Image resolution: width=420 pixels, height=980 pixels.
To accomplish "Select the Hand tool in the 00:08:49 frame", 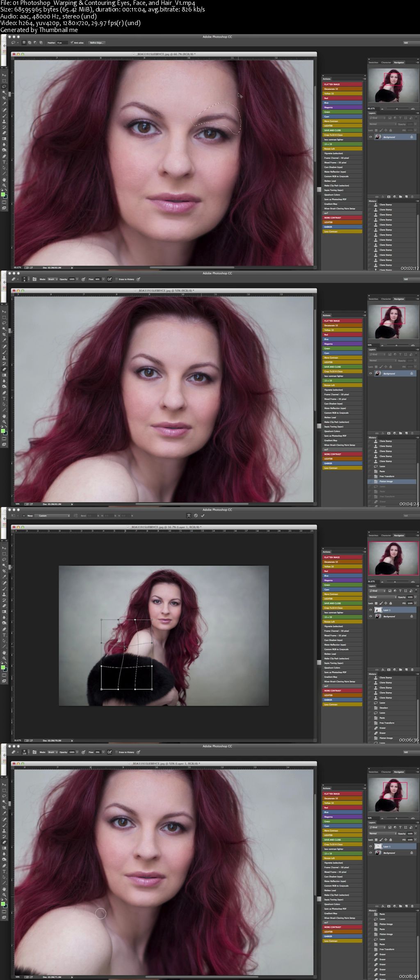I will [4, 889].
